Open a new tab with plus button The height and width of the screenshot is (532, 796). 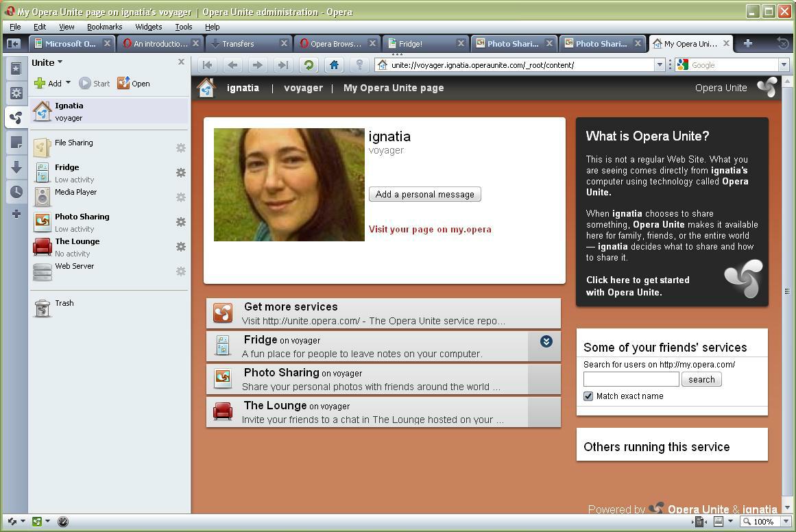[748, 44]
